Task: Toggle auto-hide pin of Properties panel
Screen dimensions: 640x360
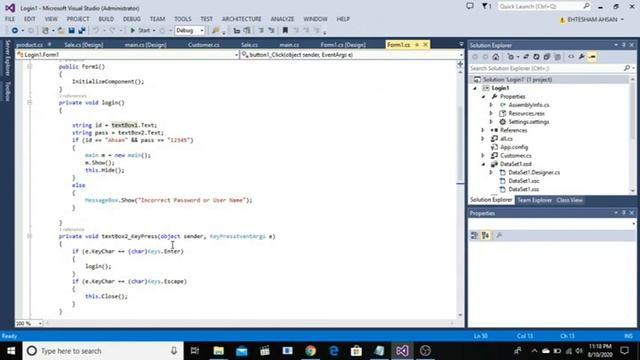Action: [624, 213]
